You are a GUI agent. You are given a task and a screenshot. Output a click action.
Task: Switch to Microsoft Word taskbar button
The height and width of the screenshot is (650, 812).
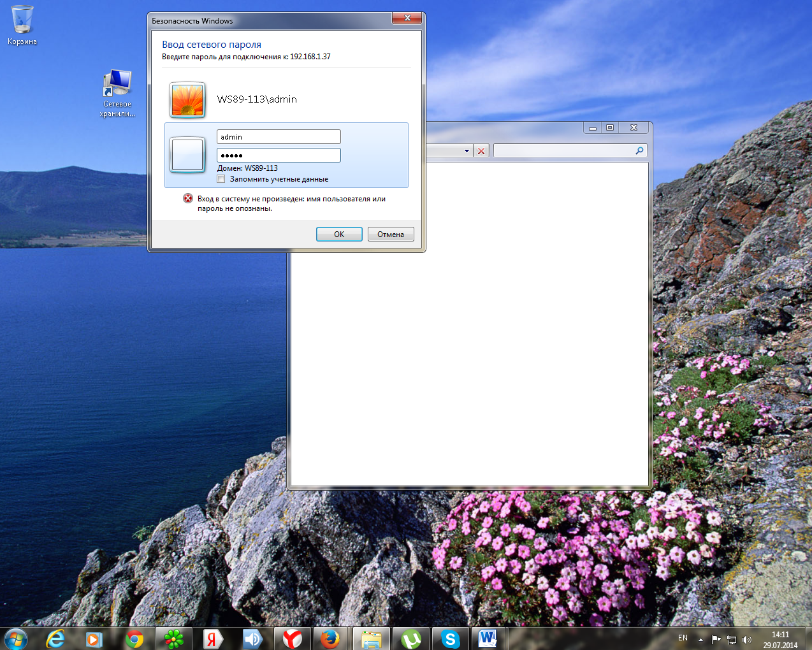click(x=488, y=639)
